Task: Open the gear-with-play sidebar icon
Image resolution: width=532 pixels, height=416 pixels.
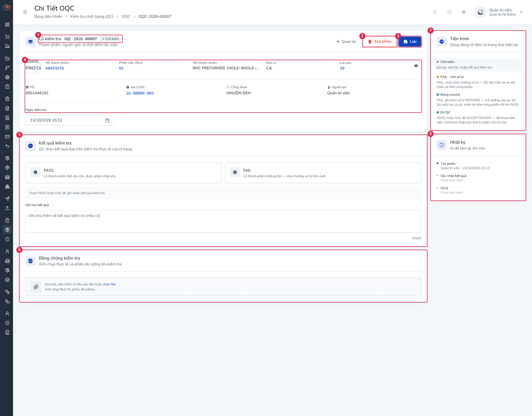Action: (x=7, y=77)
